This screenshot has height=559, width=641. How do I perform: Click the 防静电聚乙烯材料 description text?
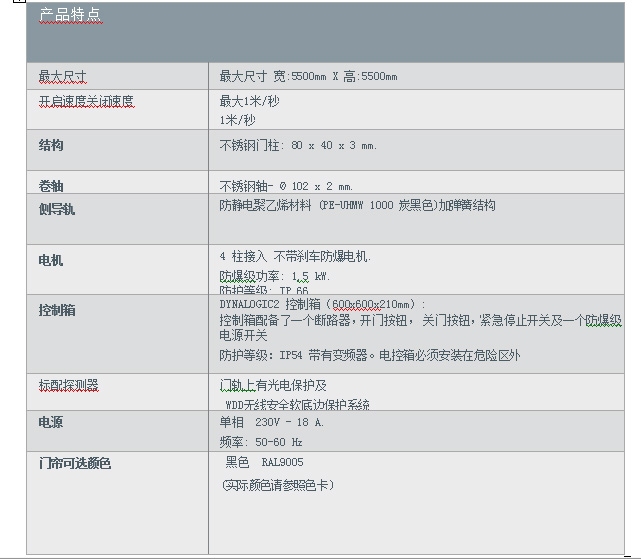point(357,205)
